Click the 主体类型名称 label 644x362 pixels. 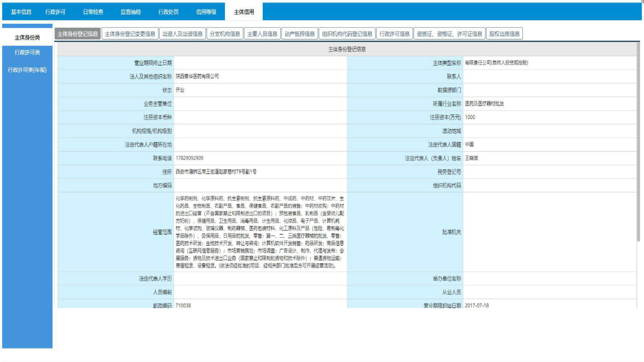(447, 63)
